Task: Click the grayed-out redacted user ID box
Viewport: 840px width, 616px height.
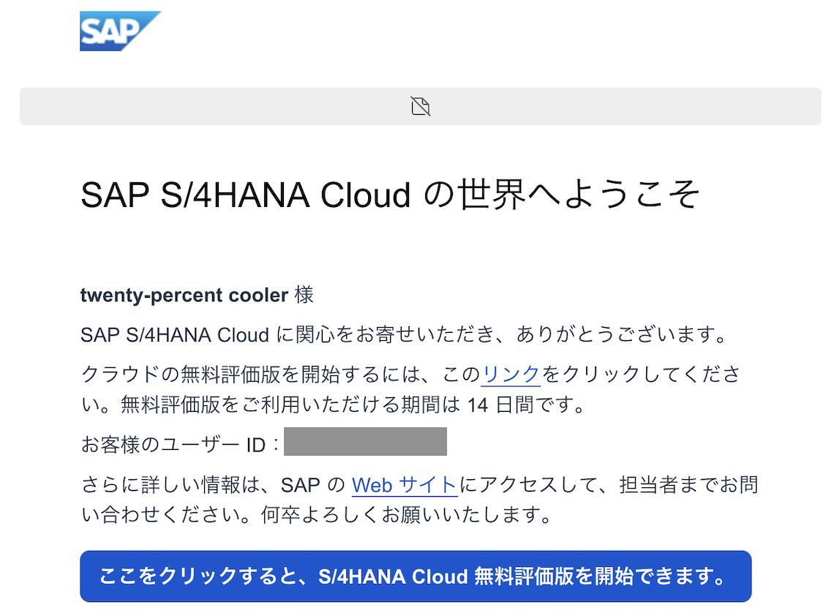Action: pyautogui.click(x=365, y=441)
